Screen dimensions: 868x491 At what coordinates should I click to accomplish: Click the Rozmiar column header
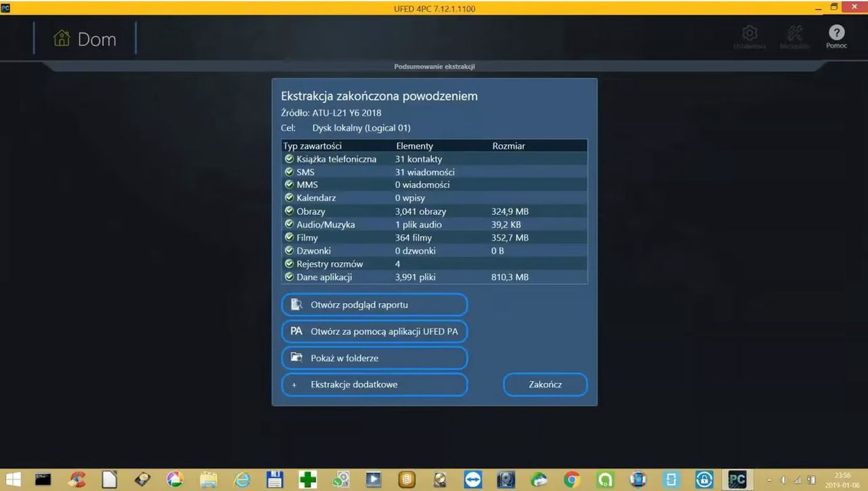pos(509,146)
